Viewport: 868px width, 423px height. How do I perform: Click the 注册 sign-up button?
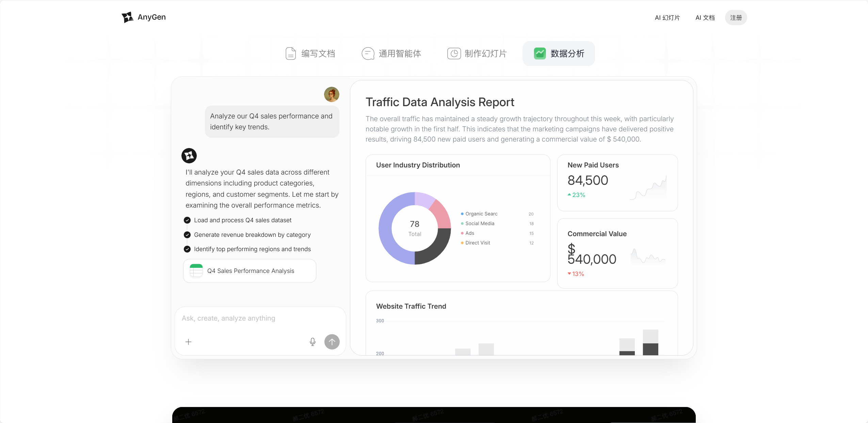click(x=736, y=18)
